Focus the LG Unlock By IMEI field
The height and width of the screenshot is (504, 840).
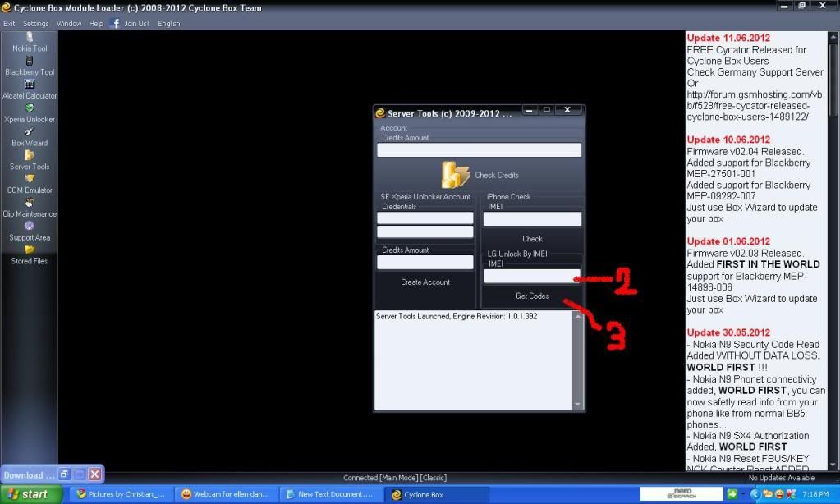(532, 276)
